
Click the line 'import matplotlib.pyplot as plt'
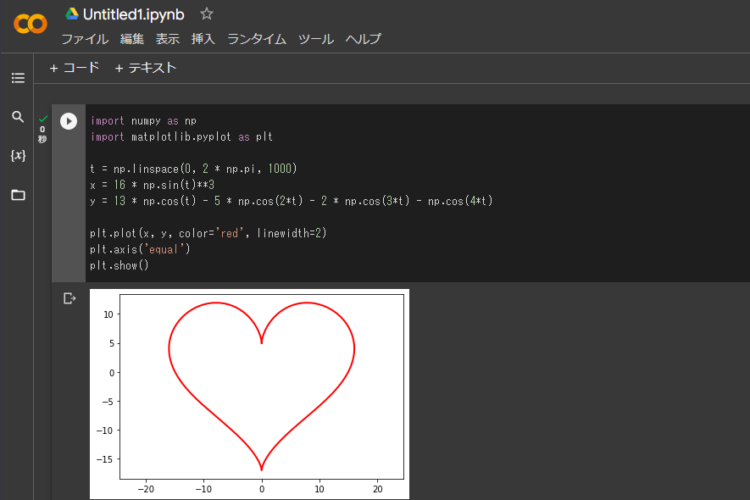181,137
